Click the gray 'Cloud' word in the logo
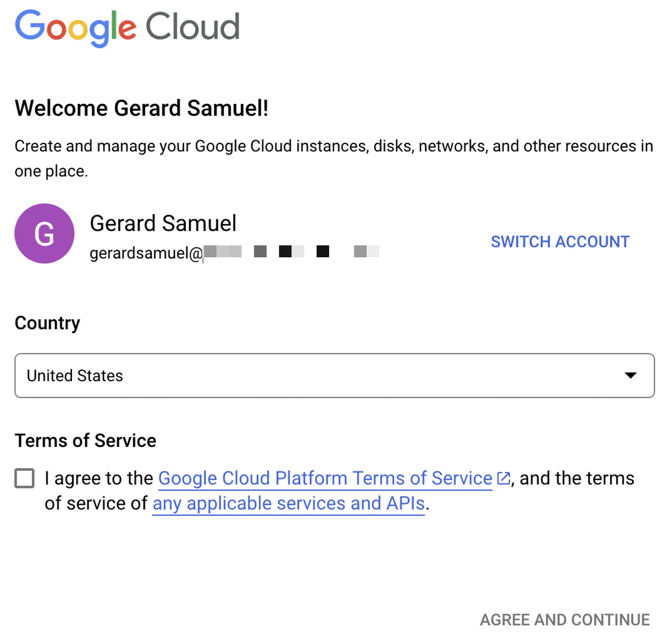672x636 pixels. click(192, 27)
